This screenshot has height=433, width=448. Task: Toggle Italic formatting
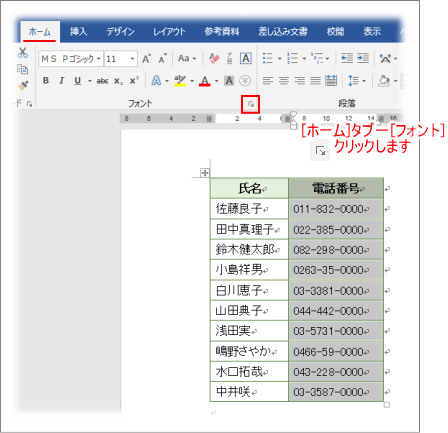point(61,81)
